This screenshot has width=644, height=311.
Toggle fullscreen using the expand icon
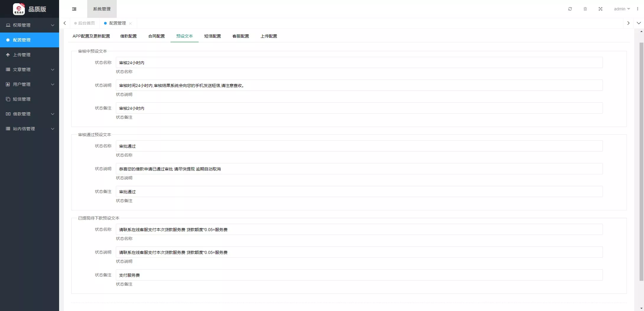(x=600, y=9)
